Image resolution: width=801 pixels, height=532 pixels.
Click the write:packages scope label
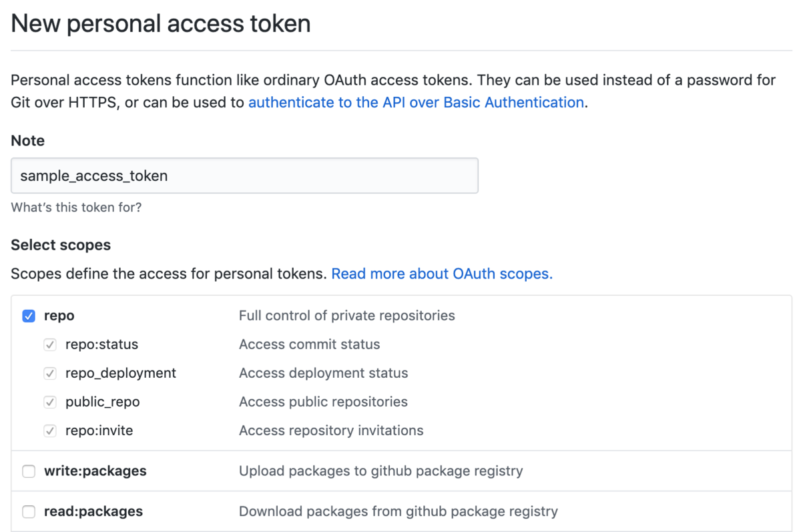pos(95,471)
